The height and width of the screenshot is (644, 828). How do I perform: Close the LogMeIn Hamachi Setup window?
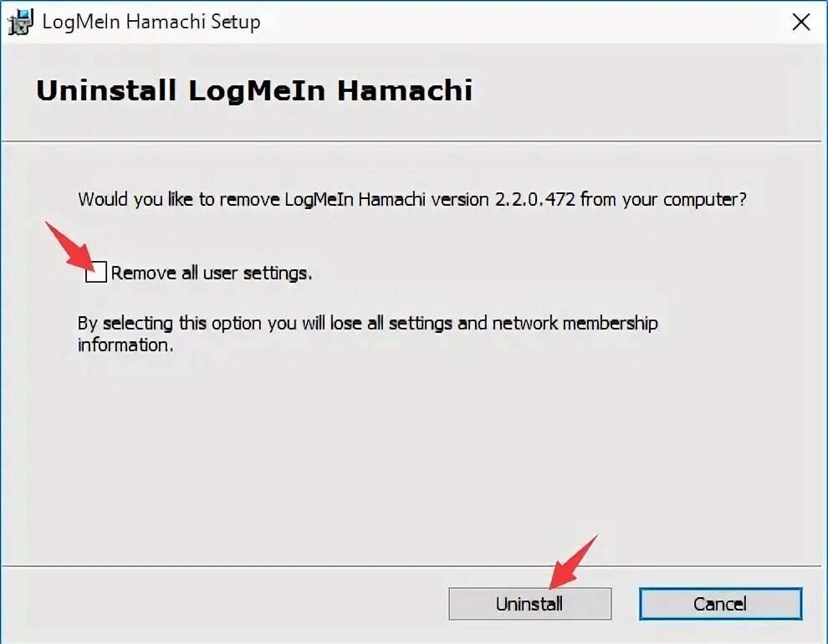801,23
